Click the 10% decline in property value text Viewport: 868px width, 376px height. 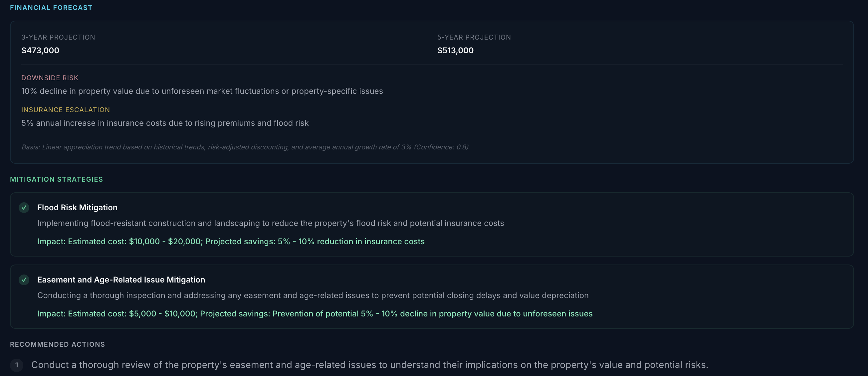(202, 91)
